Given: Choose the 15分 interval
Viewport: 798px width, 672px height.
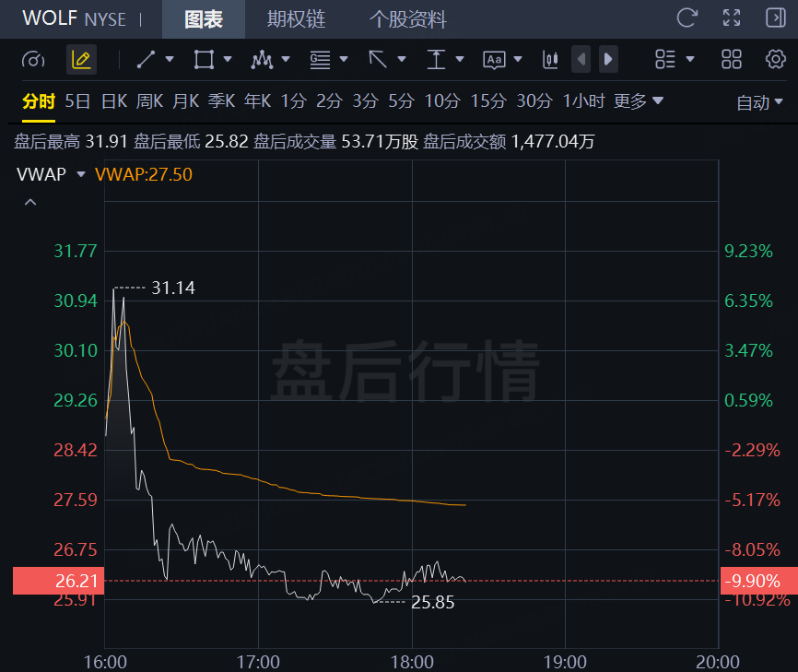Looking at the screenshot, I should pos(488,100).
